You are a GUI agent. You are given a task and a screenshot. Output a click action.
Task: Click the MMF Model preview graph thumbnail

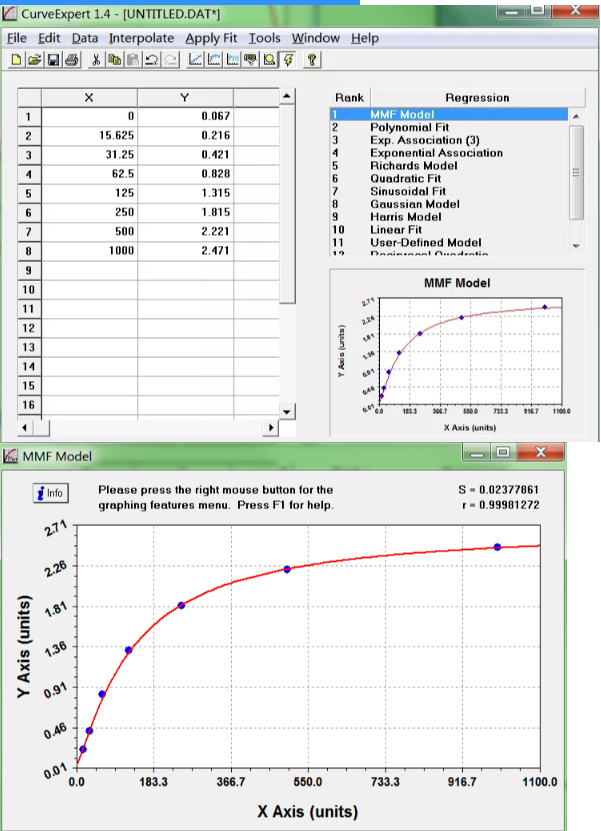[458, 355]
